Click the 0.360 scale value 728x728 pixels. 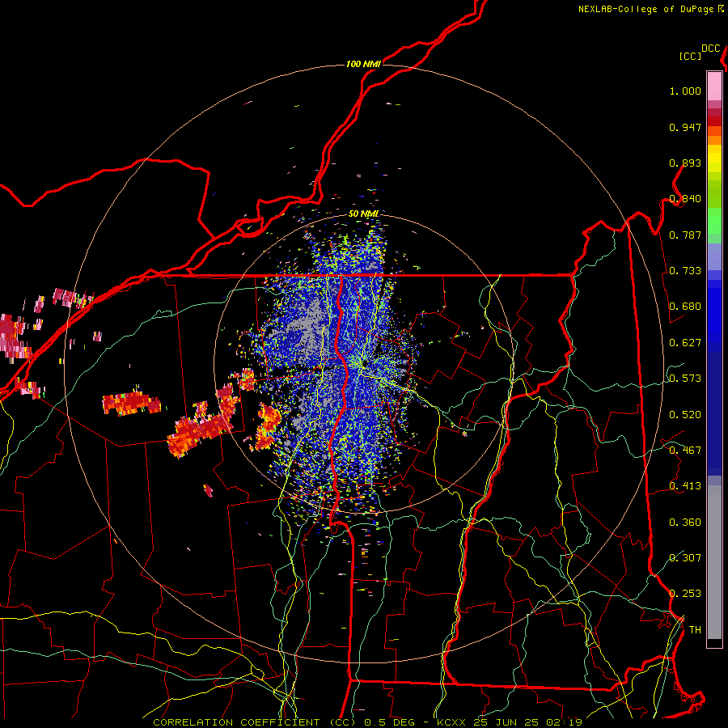click(685, 523)
